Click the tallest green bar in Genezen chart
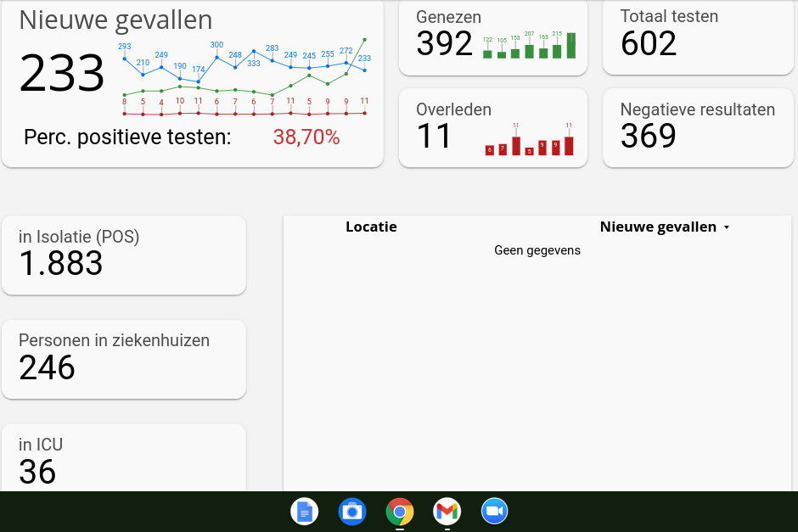Screen dimensions: 798x532 coord(571,46)
